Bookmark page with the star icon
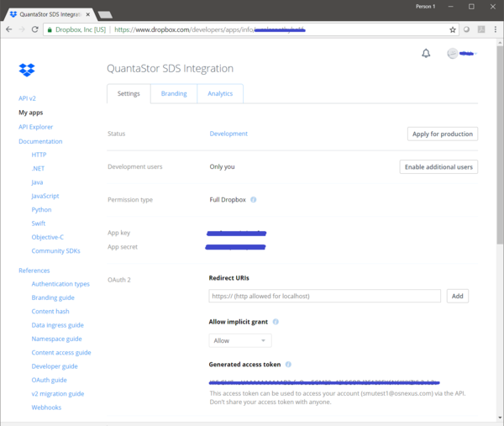Image resolution: width=504 pixels, height=426 pixels. [453, 30]
